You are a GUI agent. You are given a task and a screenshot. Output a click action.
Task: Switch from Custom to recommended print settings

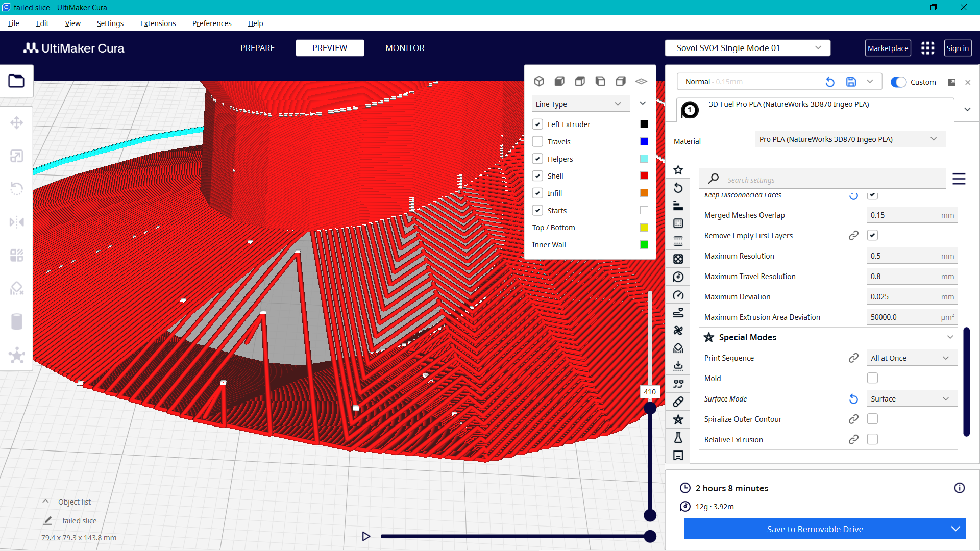point(898,82)
